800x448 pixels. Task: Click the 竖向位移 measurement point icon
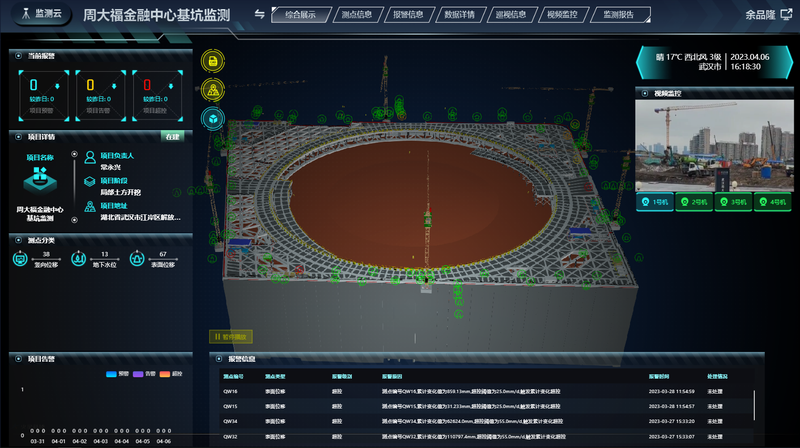pyautogui.click(x=19, y=259)
